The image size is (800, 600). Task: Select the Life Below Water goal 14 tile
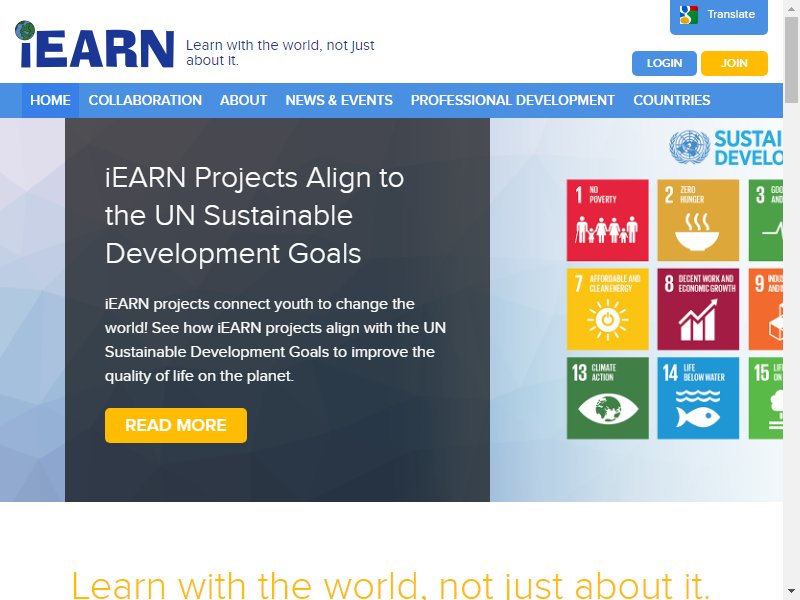698,398
